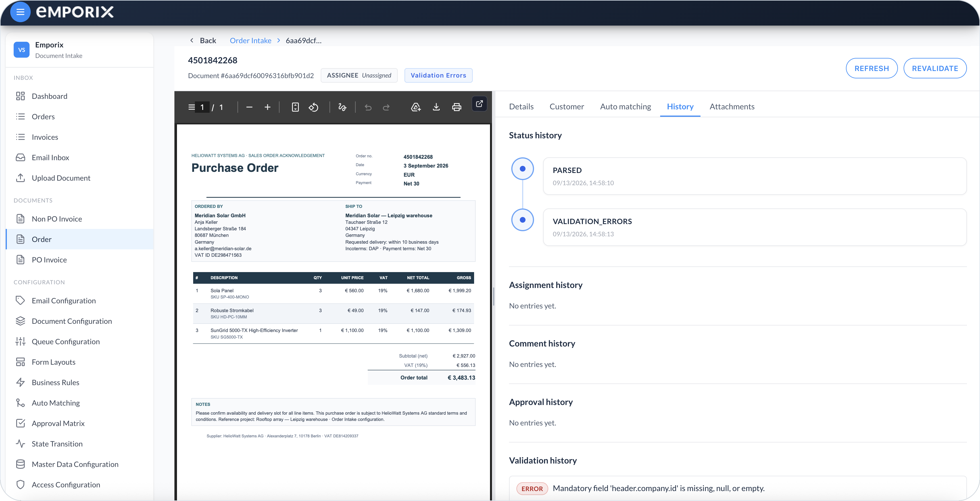Go to Email Inbox
This screenshot has height=501, width=980.
[x=80, y=158]
